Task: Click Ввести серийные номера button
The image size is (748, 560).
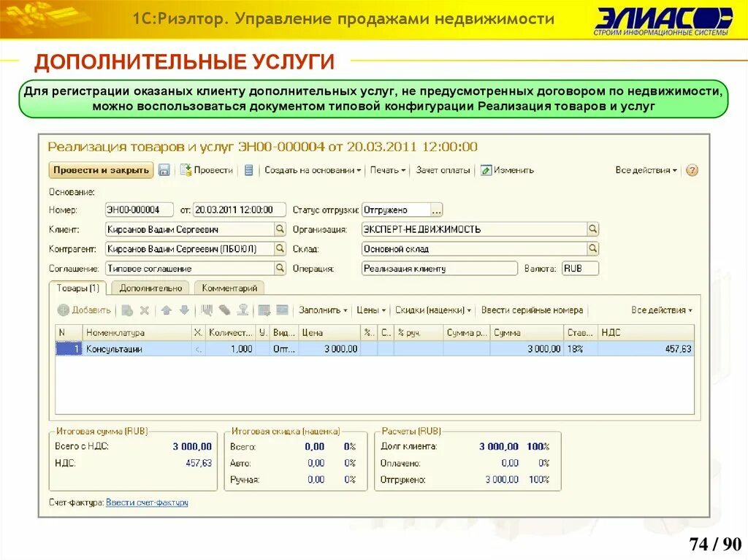Action: [532, 310]
